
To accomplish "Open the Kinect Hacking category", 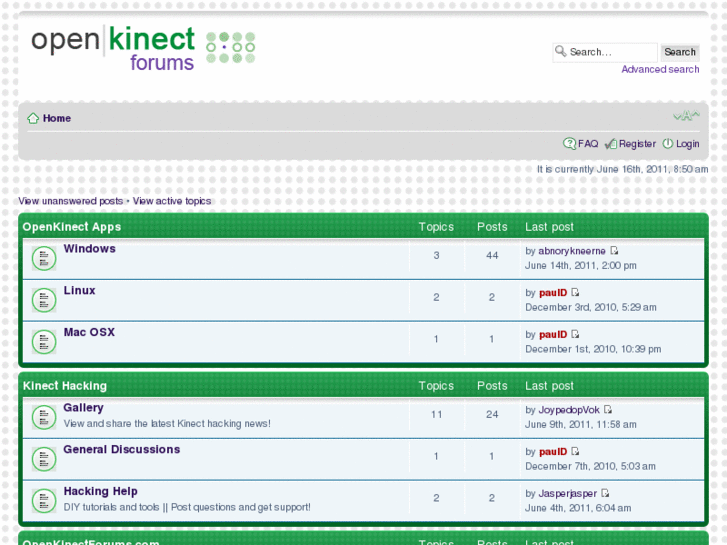I will (x=65, y=386).
